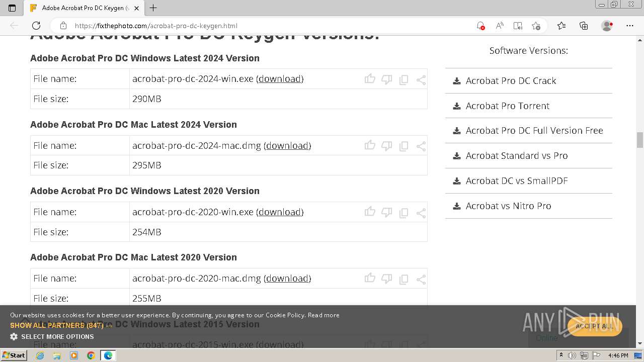The image size is (644, 362).
Task: Open Acrobat Pro DC Full Version Free
Action: click(x=534, y=130)
